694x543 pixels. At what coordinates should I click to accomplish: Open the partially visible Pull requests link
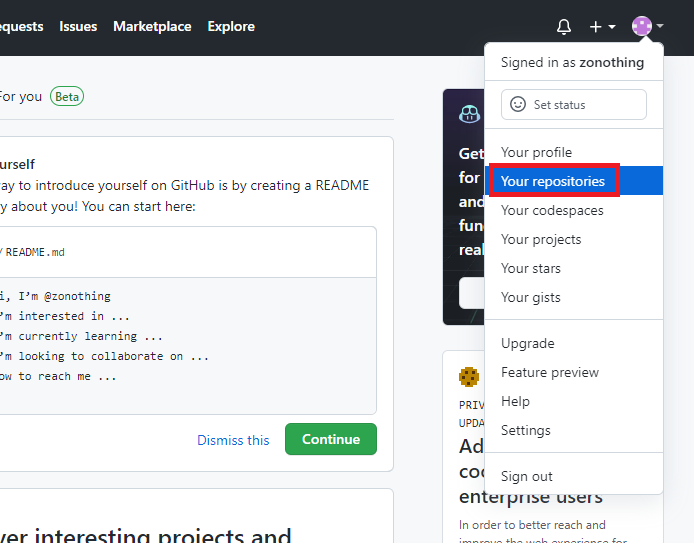point(22,27)
